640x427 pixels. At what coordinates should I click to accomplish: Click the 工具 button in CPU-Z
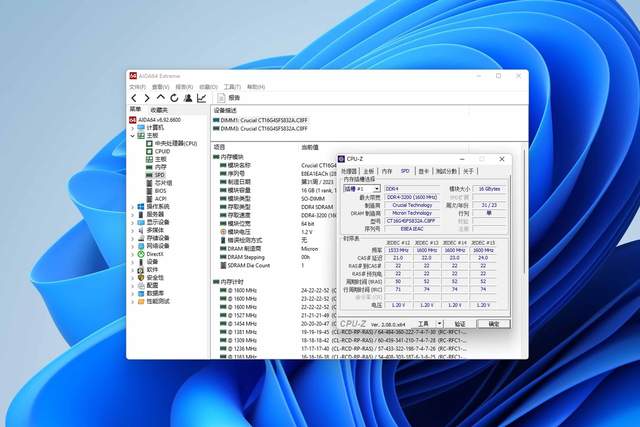[423, 324]
